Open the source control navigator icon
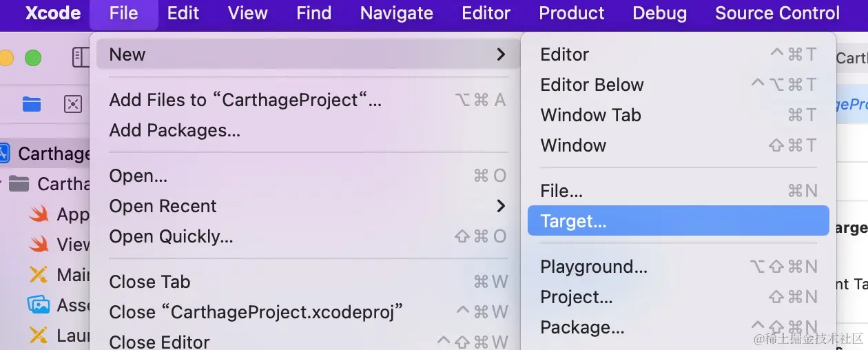Viewport: 868px width, 350px height. click(73, 104)
